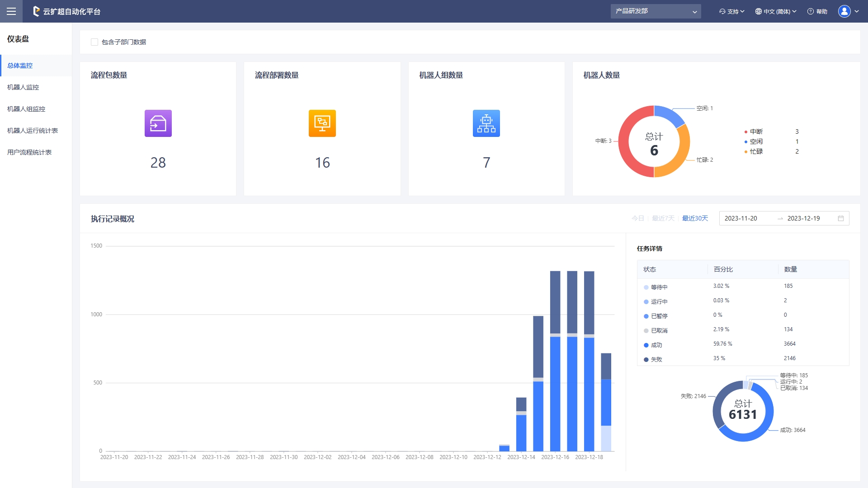
Task: Open the 中文 (简体) language dropdown
Action: tap(776, 11)
